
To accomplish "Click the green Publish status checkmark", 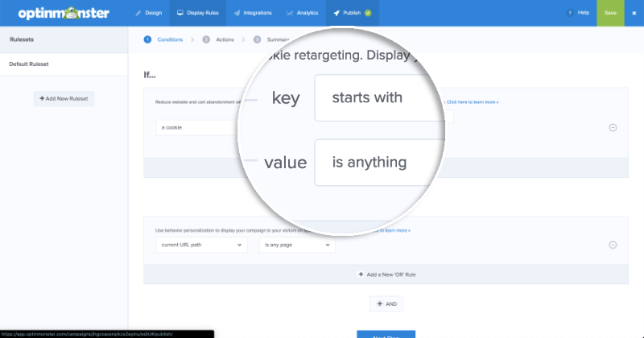I will click(x=368, y=13).
